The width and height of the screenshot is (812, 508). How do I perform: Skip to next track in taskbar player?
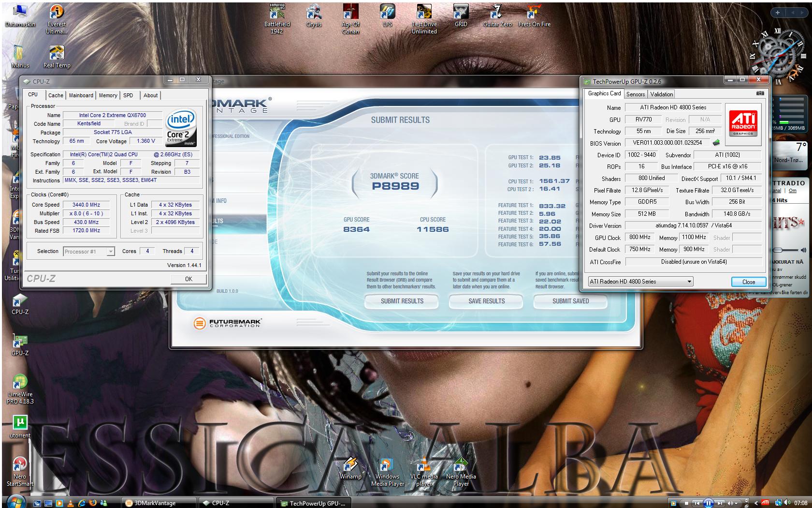pos(720,503)
